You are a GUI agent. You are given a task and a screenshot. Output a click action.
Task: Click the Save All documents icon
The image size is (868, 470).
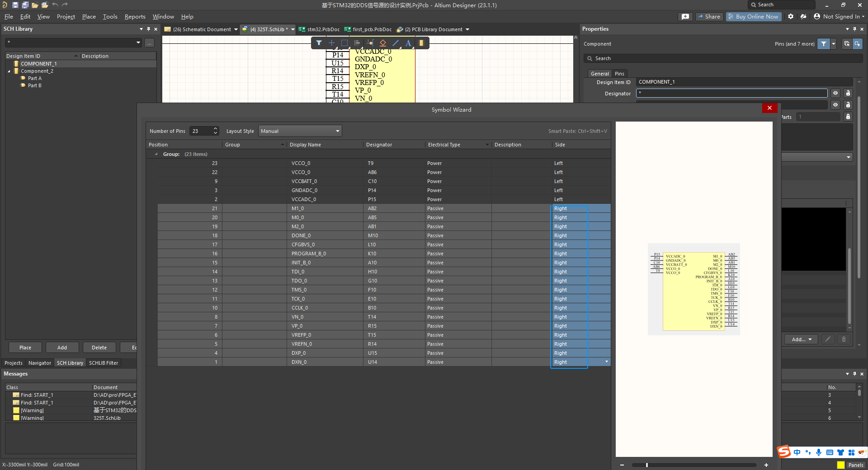click(x=25, y=5)
